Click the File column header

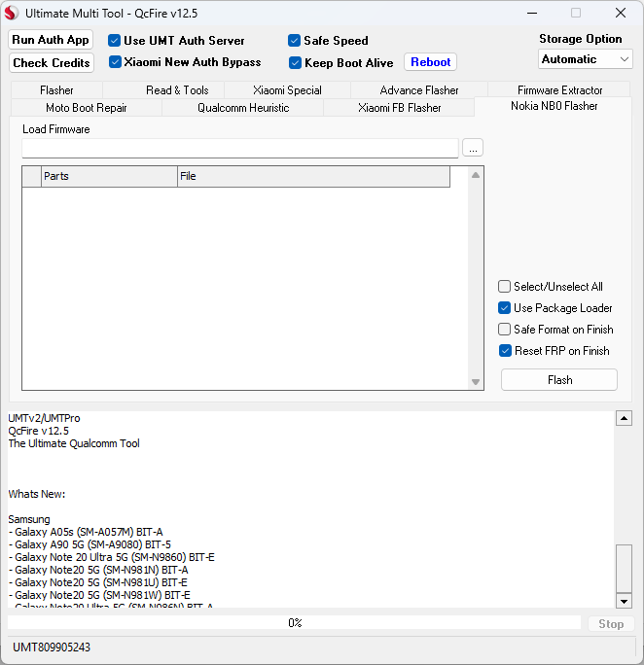tap(313, 176)
